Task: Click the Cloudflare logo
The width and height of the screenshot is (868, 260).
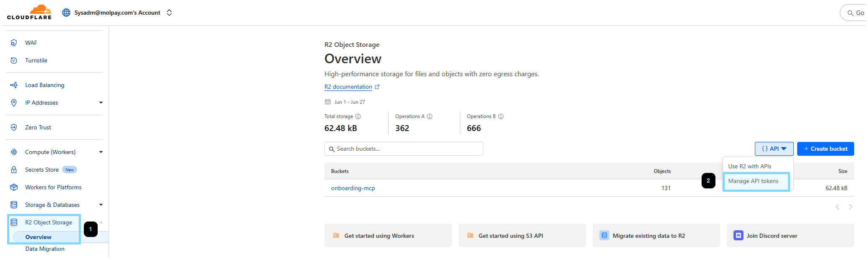Action: (29, 12)
